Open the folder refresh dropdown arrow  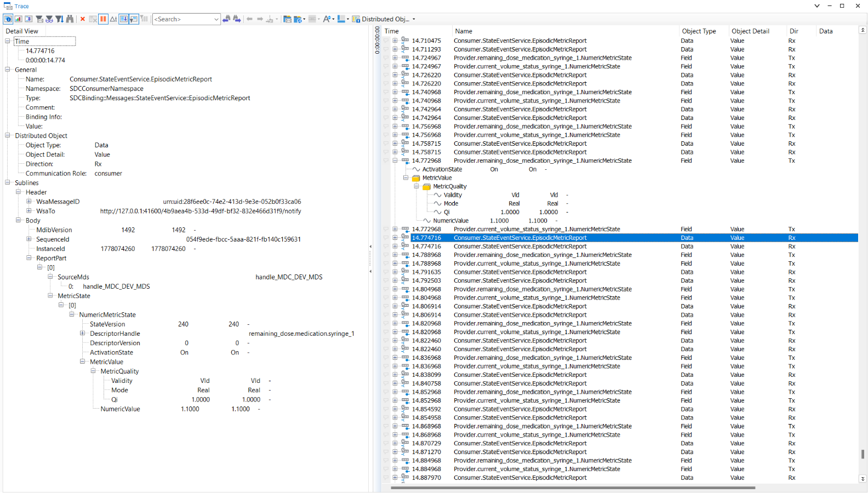tap(304, 19)
